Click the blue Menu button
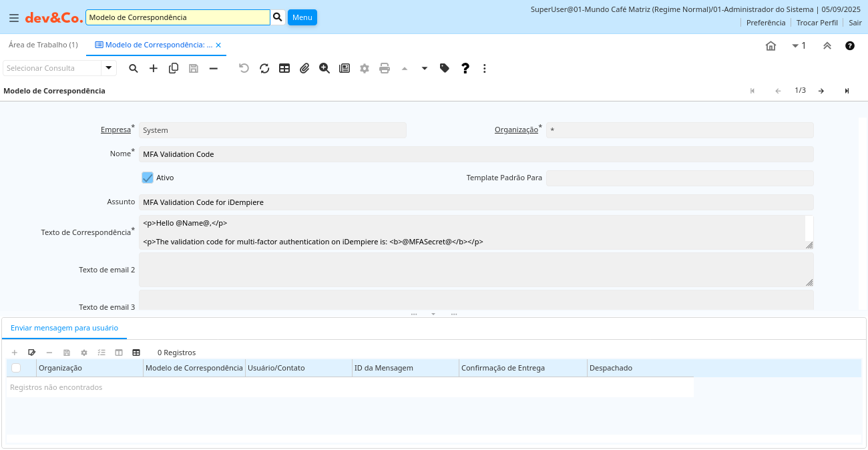The image size is (868, 450). click(x=302, y=17)
